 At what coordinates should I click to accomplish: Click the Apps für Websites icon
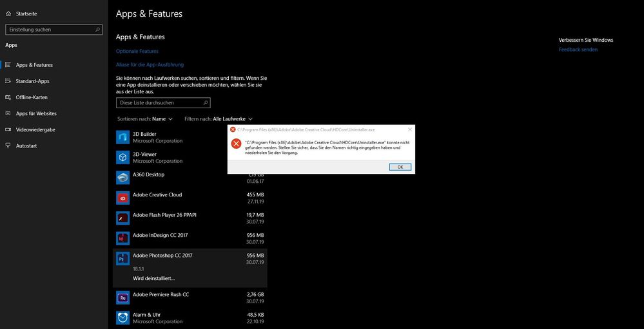8,113
